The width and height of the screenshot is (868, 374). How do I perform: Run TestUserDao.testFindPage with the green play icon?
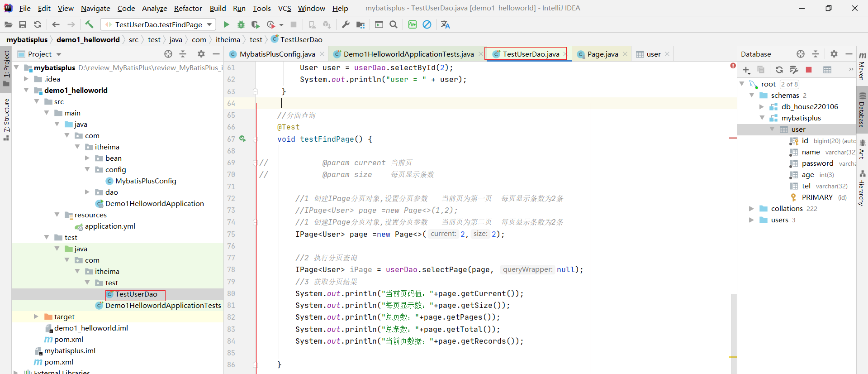pos(227,24)
